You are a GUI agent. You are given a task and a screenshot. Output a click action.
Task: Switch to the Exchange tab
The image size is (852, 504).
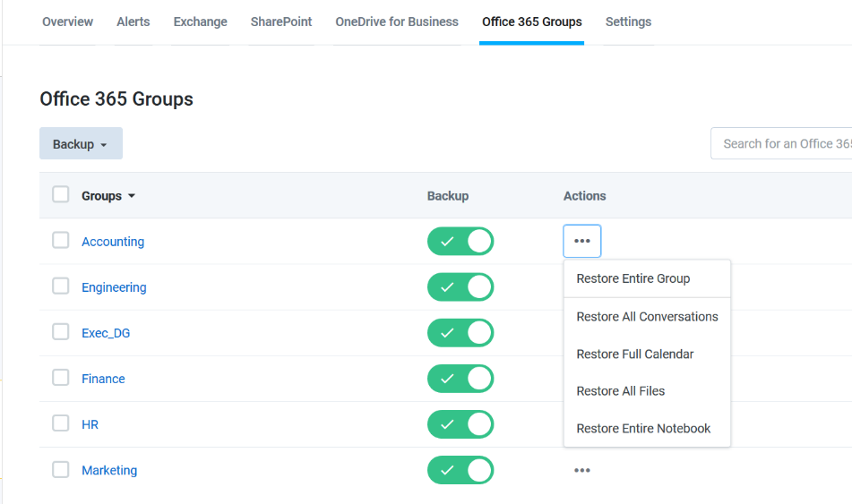(x=200, y=21)
